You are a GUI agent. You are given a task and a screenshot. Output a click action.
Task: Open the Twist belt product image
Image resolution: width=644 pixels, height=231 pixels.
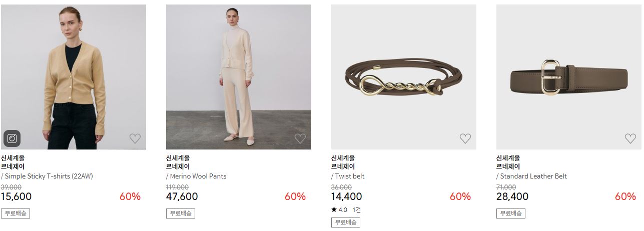coord(404,77)
